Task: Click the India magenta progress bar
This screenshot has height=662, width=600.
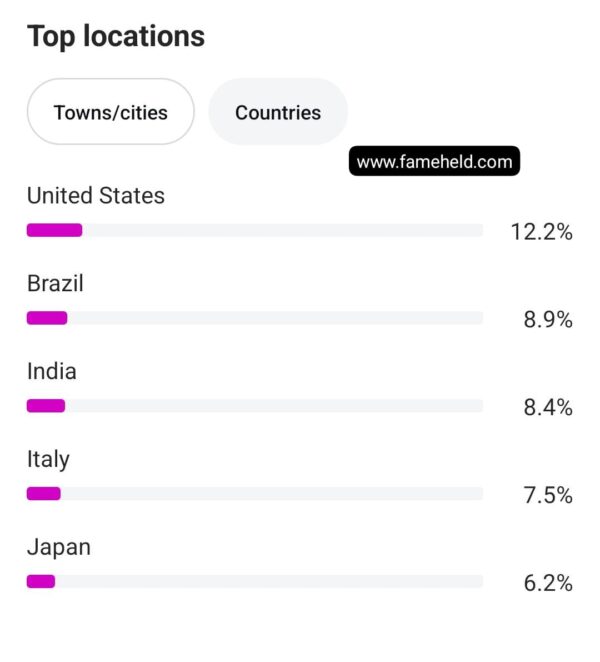Action: 46,406
